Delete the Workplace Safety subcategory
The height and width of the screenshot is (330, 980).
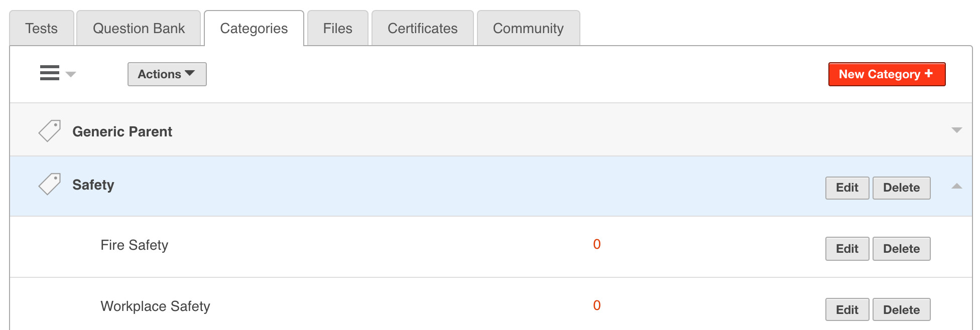(901, 310)
